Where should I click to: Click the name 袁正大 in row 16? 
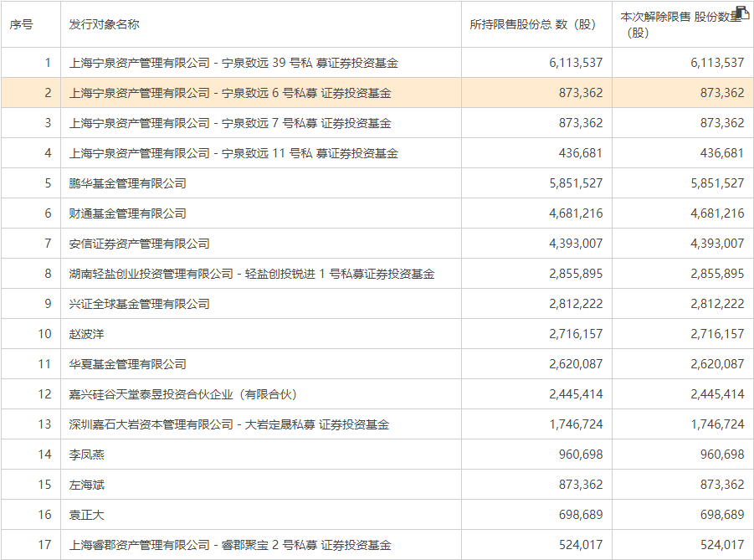point(87,515)
